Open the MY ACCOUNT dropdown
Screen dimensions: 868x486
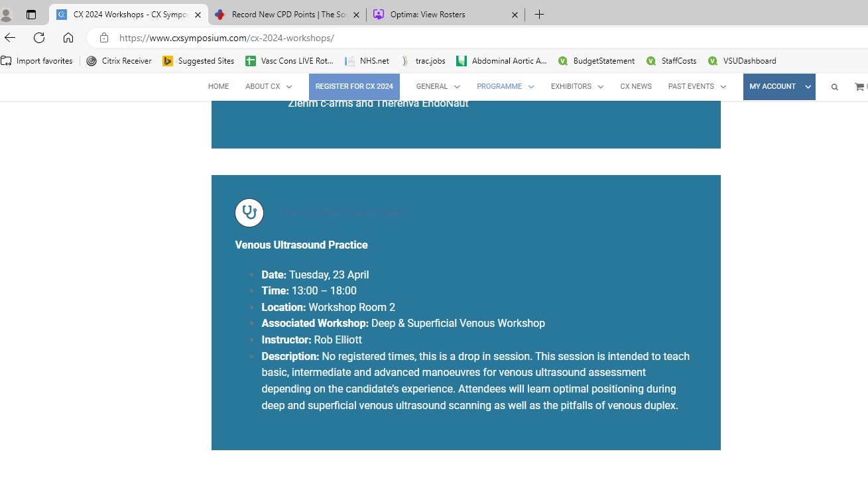pos(779,87)
